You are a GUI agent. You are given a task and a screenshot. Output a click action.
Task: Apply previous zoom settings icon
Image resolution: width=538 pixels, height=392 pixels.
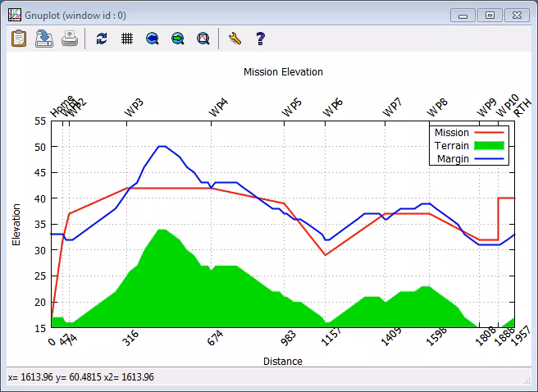coord(152,39)
